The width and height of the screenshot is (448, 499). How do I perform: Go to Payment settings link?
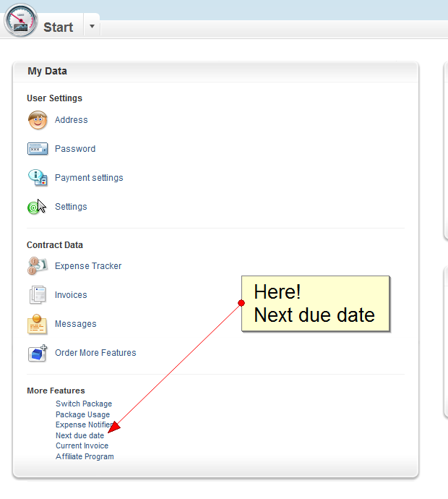(x=89, y=178)
